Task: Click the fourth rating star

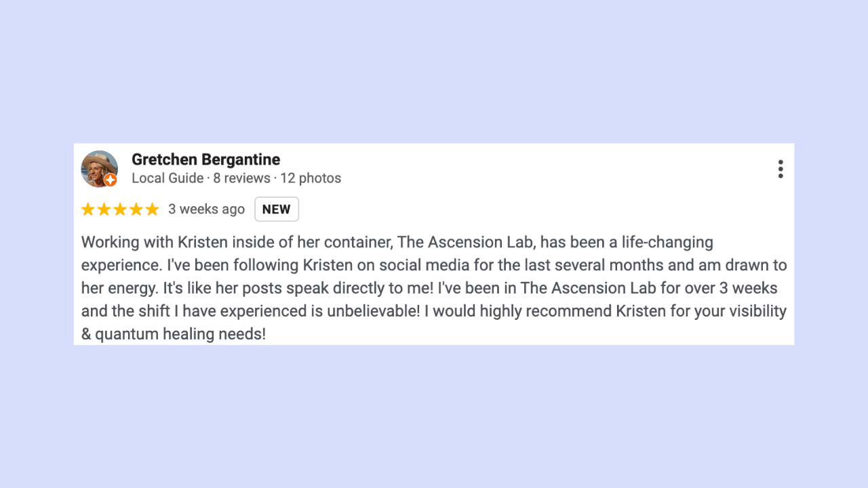Action: point(136,209)
